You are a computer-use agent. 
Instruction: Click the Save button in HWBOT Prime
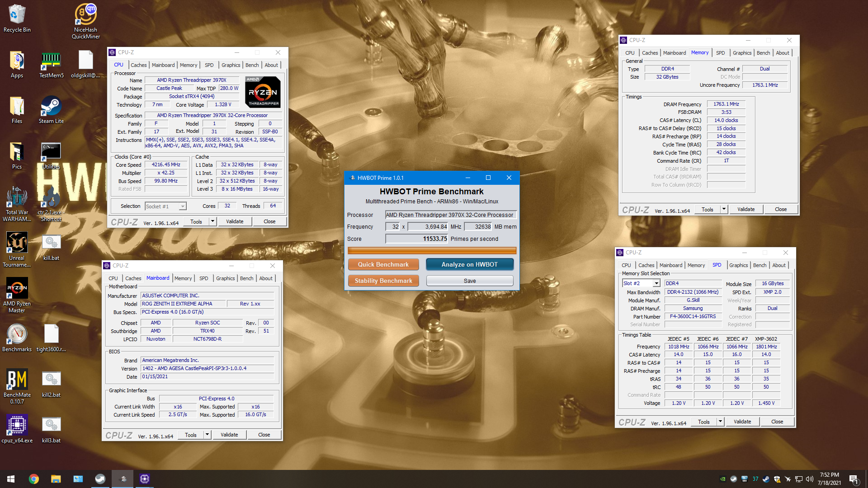click(x=469, y=281)
